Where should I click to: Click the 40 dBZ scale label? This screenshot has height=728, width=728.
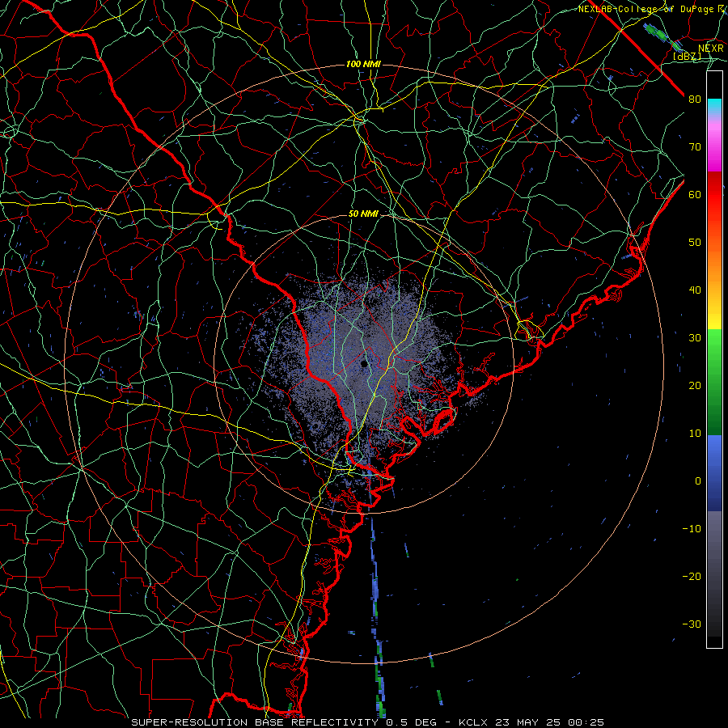coord(695,290)
